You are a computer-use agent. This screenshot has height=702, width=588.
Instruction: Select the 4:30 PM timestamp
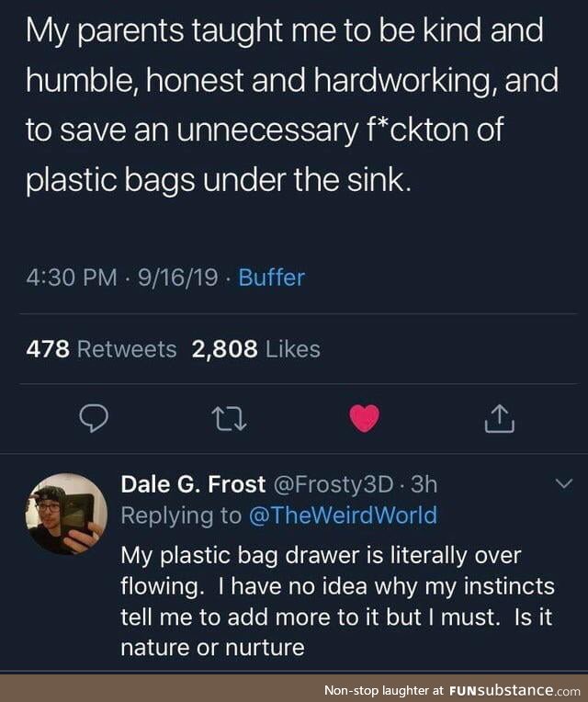point(71,277)
